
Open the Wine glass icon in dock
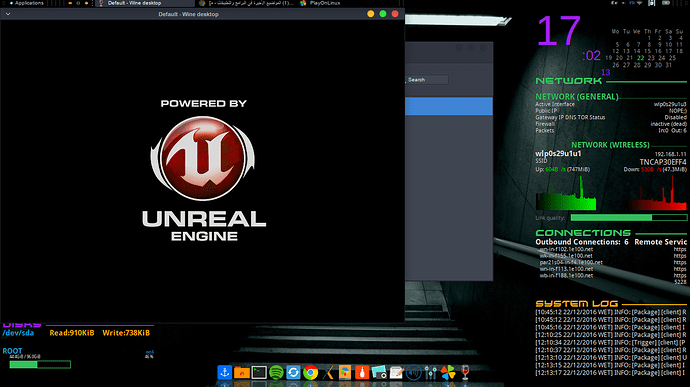pos(465,372)
